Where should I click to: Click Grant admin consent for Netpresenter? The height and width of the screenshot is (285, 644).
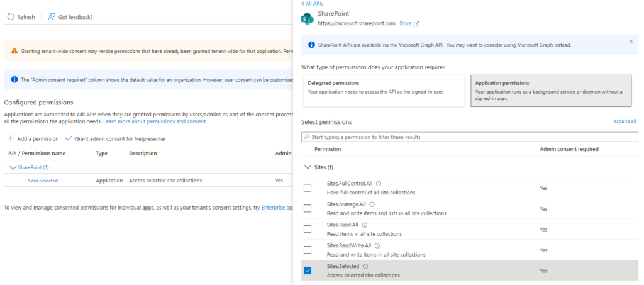click(116, 139)
